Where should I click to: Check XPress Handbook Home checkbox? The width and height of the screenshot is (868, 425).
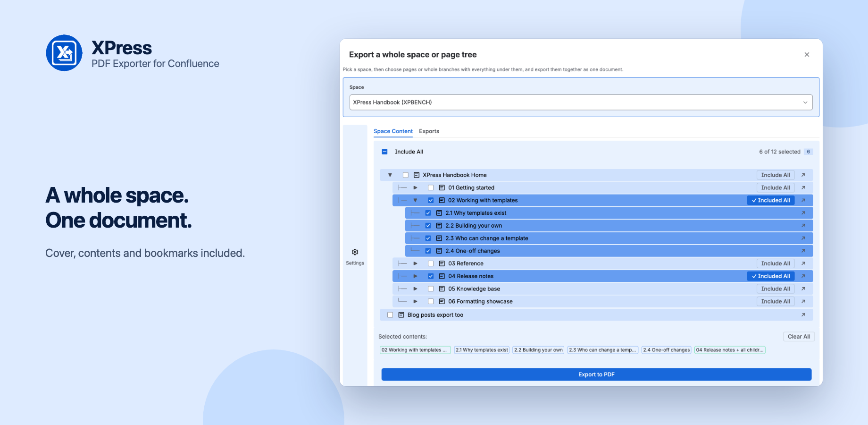coord(406,175)
